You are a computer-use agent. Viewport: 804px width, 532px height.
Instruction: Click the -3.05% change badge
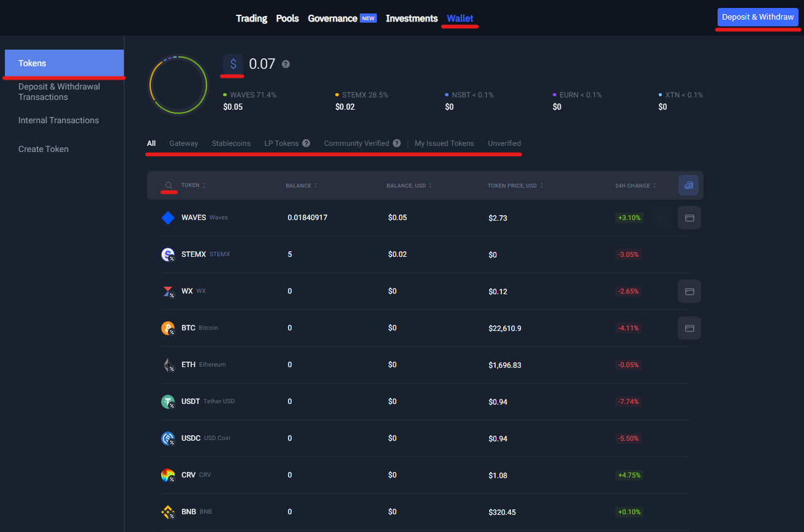(628, 254)
